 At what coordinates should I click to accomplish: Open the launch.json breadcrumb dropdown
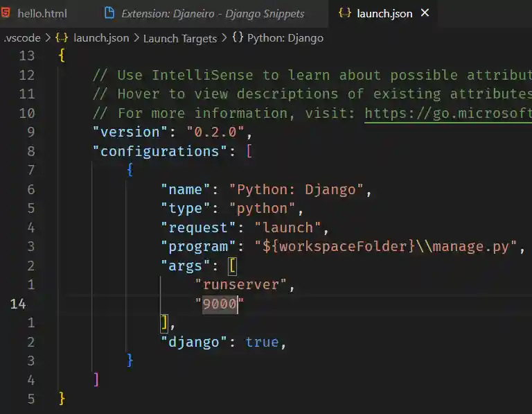(100, 38)
